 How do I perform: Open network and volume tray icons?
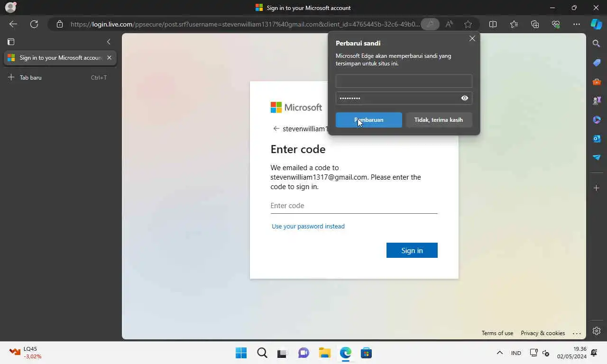coord(540,353)
